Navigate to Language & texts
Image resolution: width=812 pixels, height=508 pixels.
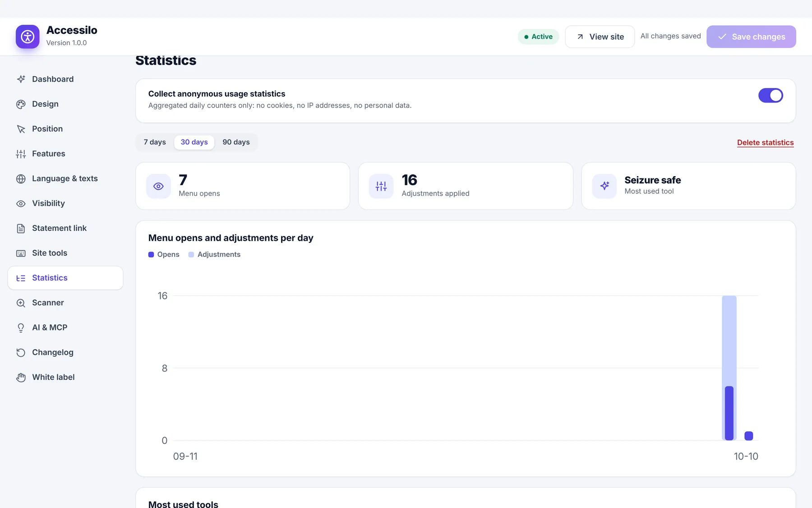pos(65,178)
